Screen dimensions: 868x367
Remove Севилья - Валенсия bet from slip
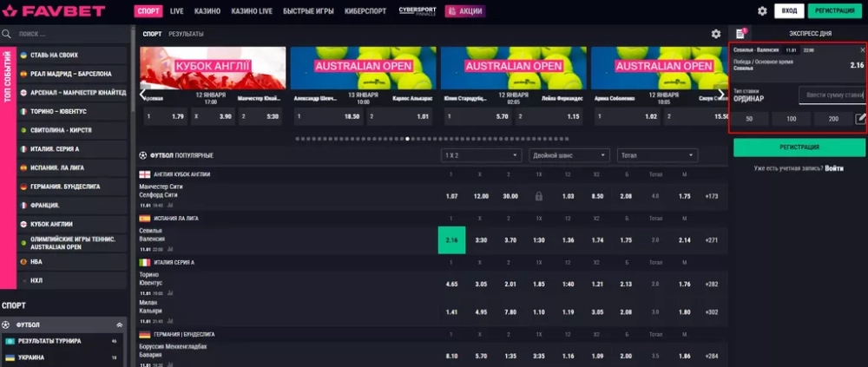(x=862, y=50)
